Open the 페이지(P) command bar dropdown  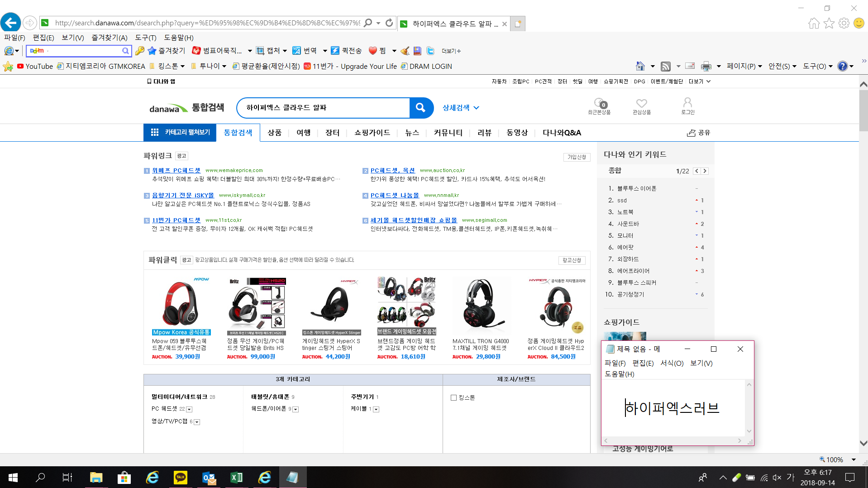point(744,66)
